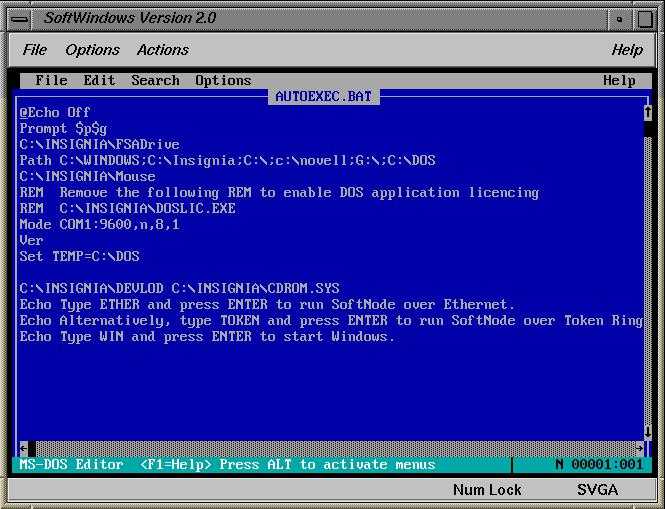Click the SoftWindows Version 2.0 title bar
This screenshot has width=665, height=509.
pyautogui.click(x=318, y=20)
